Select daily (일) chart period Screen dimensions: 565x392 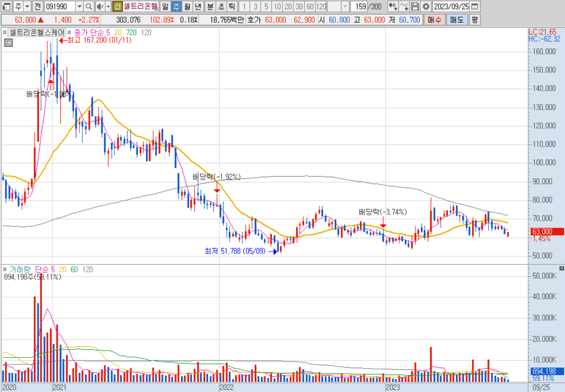tap(165, 6)
